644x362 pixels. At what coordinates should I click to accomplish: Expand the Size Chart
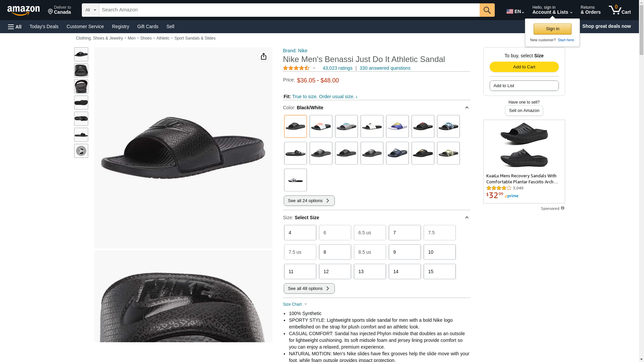[295, 304]
